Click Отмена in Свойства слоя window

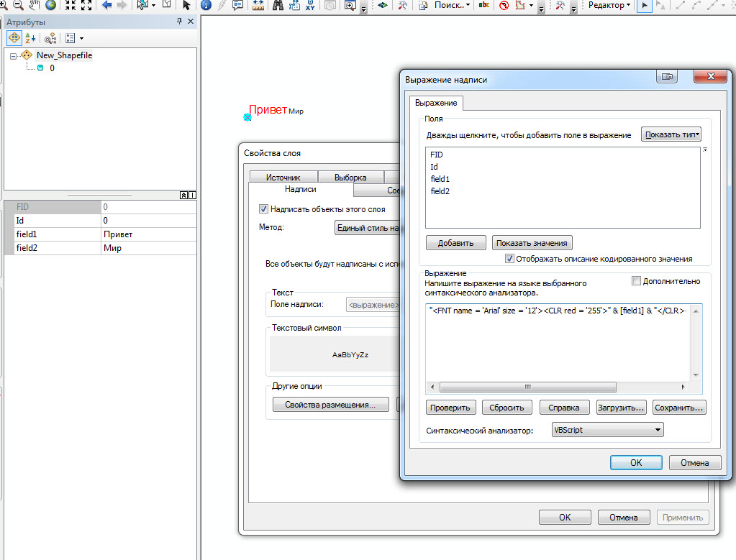pyautogui.click(x=623, y=518)
